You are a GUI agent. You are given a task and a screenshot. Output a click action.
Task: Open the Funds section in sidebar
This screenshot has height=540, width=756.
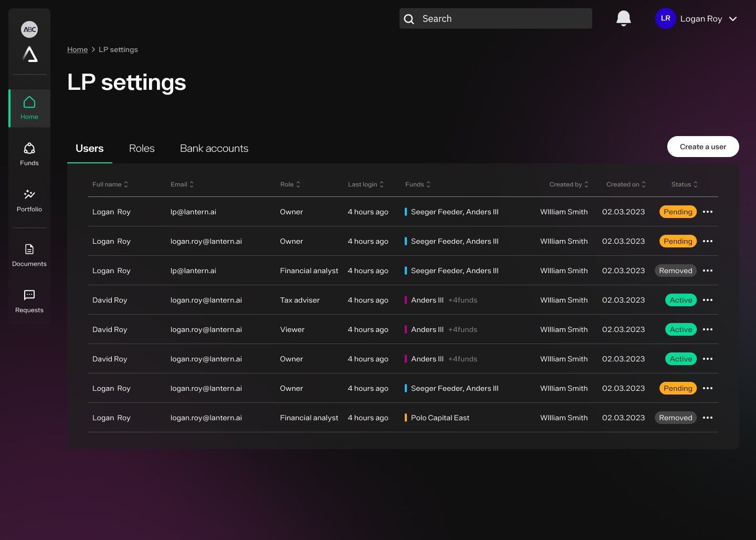pyautogui.click(x=29, y=154)
